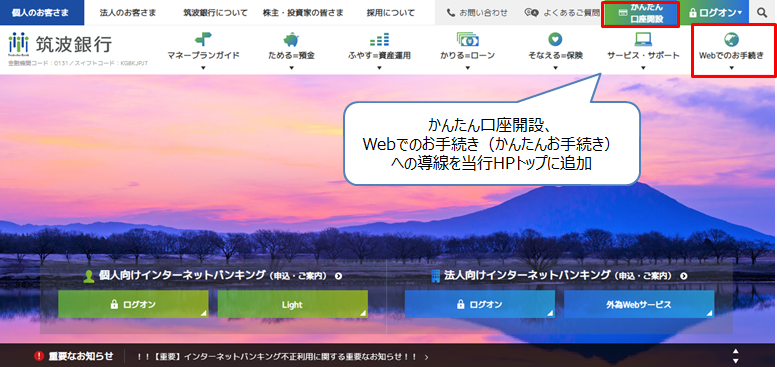Expand the マネープランガイド menu arrow
The image size is (777, 367).
pyautogui.click(x=203, y=68)
